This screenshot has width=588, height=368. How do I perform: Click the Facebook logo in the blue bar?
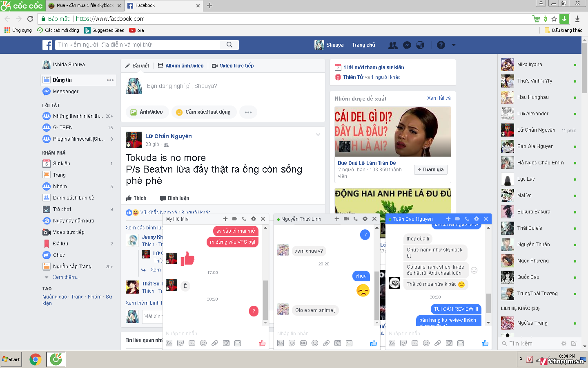click(47, 45)
